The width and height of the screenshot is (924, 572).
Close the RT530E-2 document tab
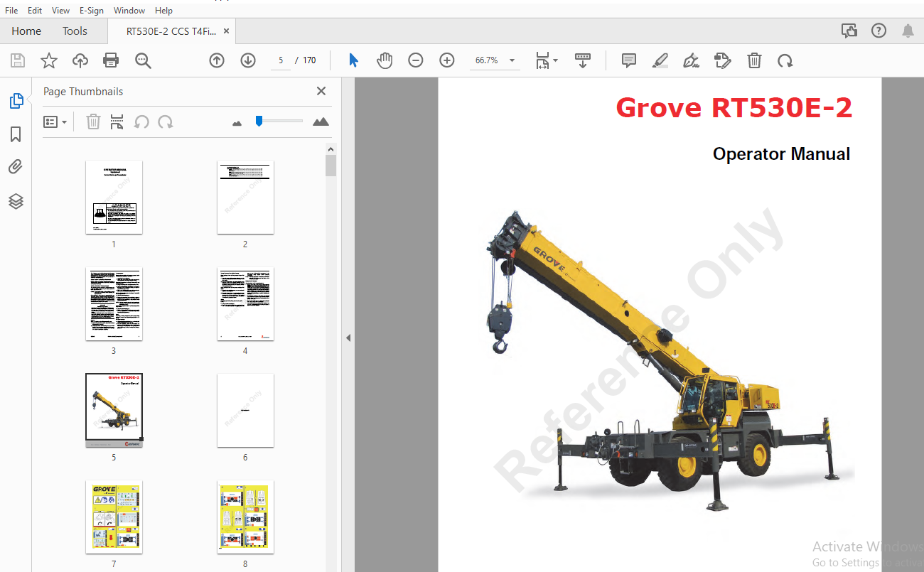click(227, 31)
